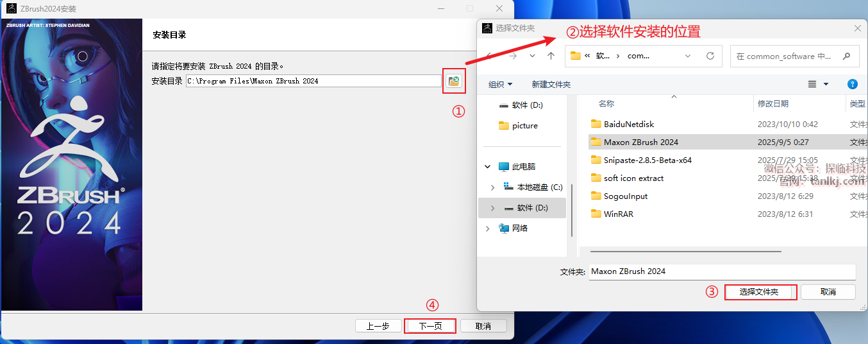This screenshot has width=868, height=344.
Task: Open recent locations dropdown arrow
Action: [x=532, y=56]
